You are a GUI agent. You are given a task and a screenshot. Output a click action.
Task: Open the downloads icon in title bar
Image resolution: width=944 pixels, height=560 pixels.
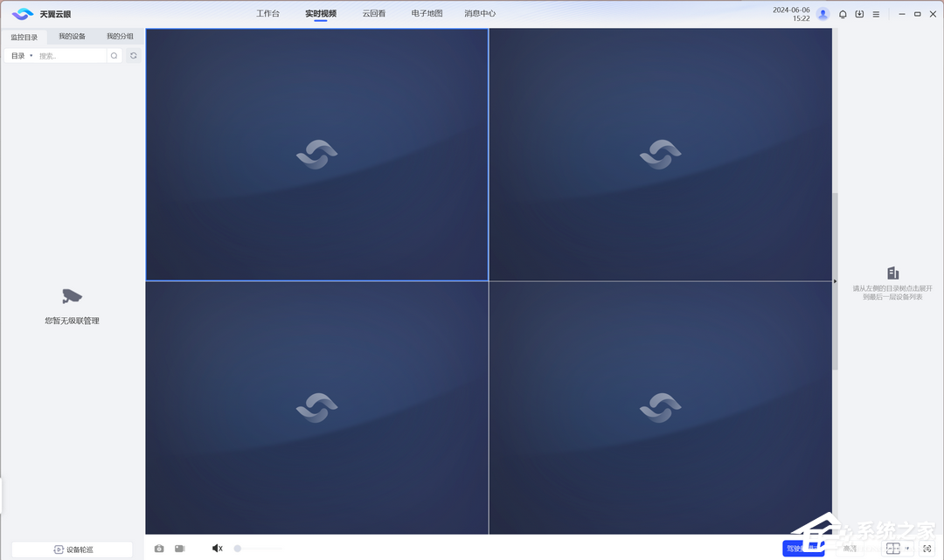(x=860, y=14)
